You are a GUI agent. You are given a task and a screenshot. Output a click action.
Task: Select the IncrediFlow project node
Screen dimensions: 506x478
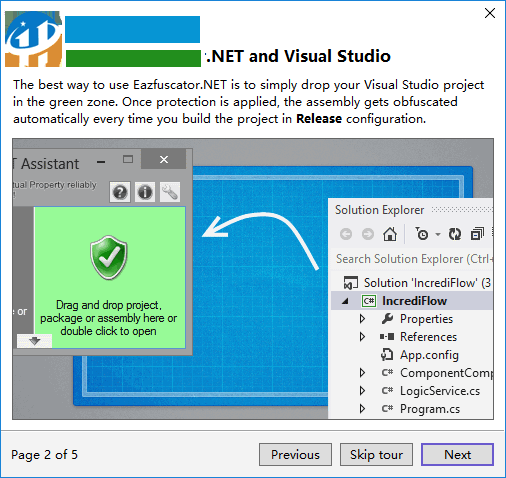(x=414, y=301)
